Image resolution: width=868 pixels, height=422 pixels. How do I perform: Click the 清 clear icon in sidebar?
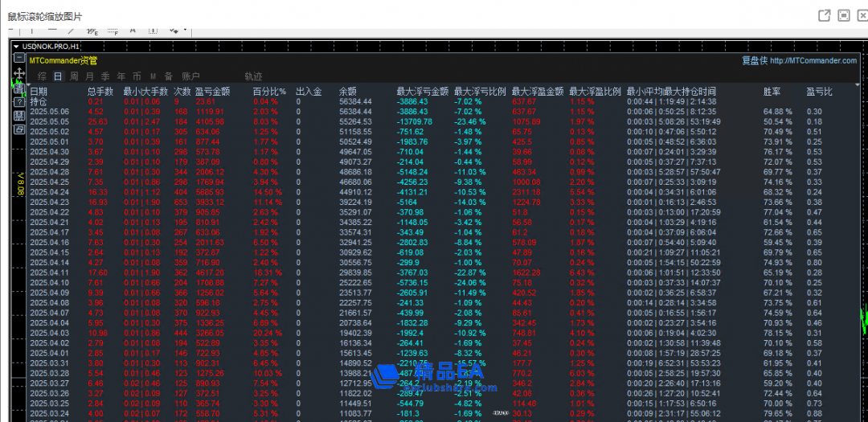click(x=19, y=88)
